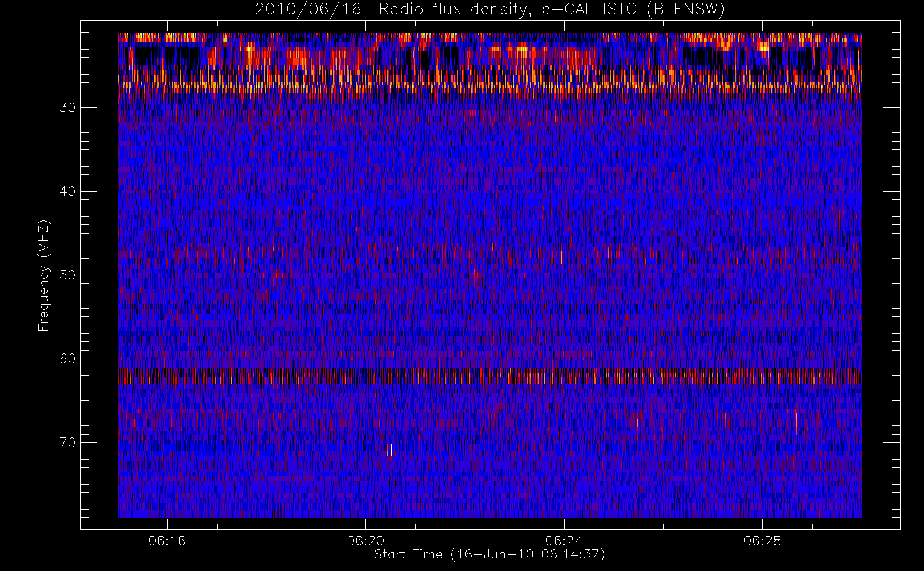Click the 60 MHz frequency tick label

[x=67, y=359]
